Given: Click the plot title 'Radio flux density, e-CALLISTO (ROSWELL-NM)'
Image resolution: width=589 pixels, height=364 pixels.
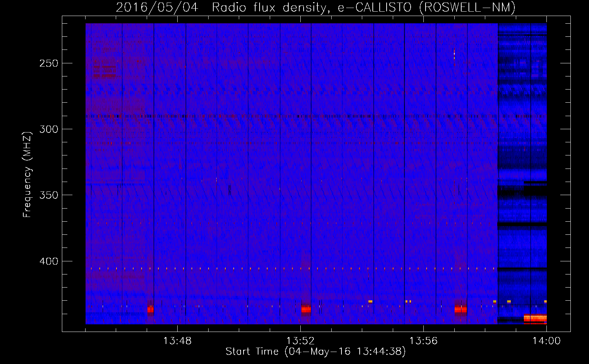Looking at the screenshot, I should (x=363, y=8).
